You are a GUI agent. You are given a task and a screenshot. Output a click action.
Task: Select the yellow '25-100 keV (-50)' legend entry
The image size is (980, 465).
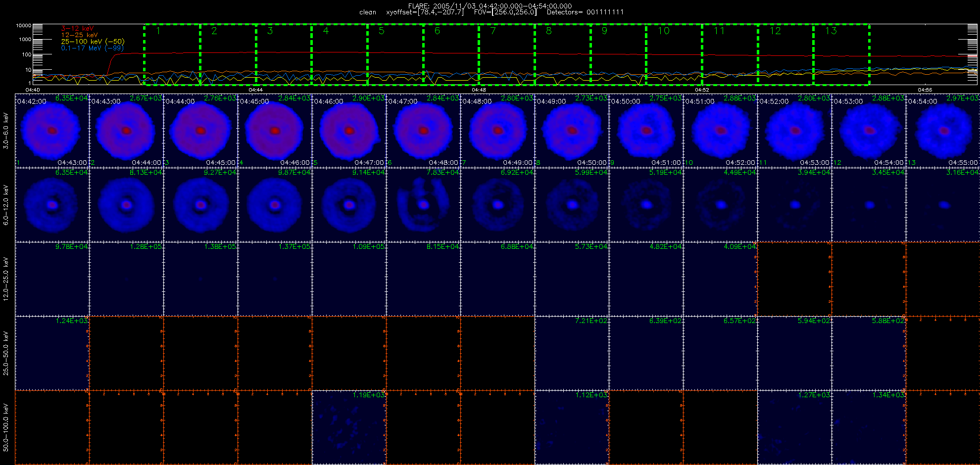point(93,42)
